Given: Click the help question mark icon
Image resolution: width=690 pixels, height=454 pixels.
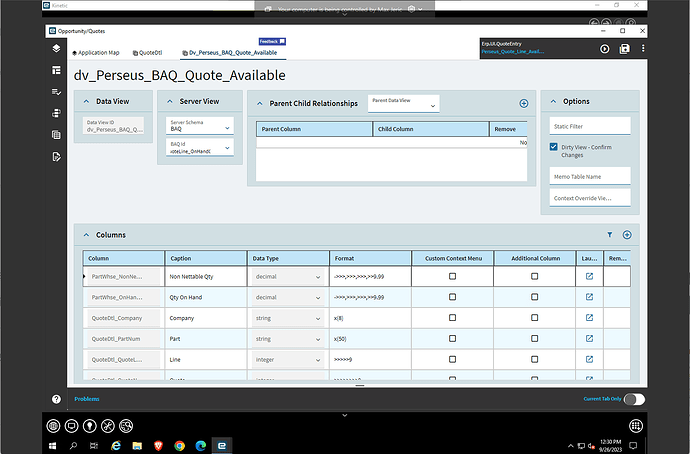Looking at the screenshot, I should click(56, 399).
